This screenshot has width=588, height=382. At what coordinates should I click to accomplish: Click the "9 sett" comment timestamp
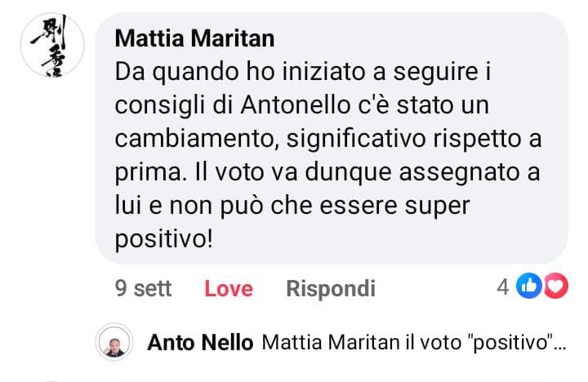144,288
